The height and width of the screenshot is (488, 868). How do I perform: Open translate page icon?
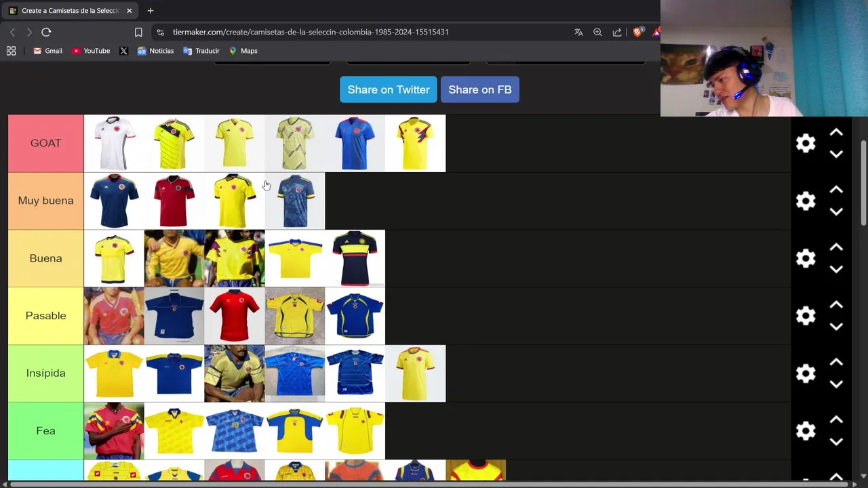(x=578, y=32)
